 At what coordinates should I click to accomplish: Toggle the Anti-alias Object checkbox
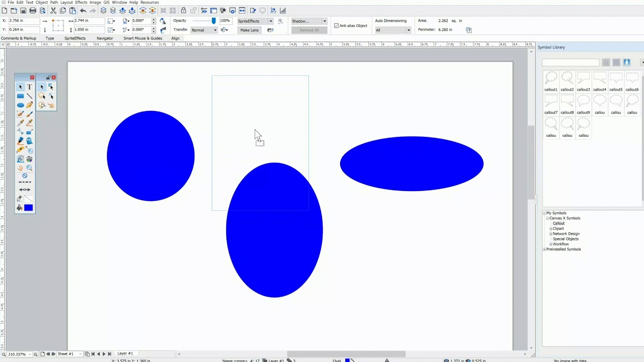(x=336, y=26)
